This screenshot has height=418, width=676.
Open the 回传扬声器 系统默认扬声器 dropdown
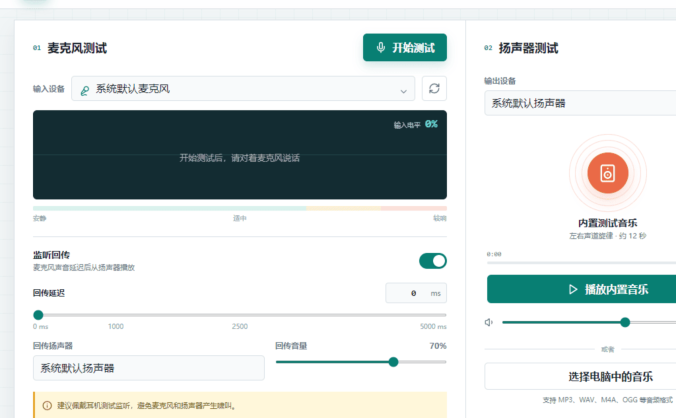(149, 368)
